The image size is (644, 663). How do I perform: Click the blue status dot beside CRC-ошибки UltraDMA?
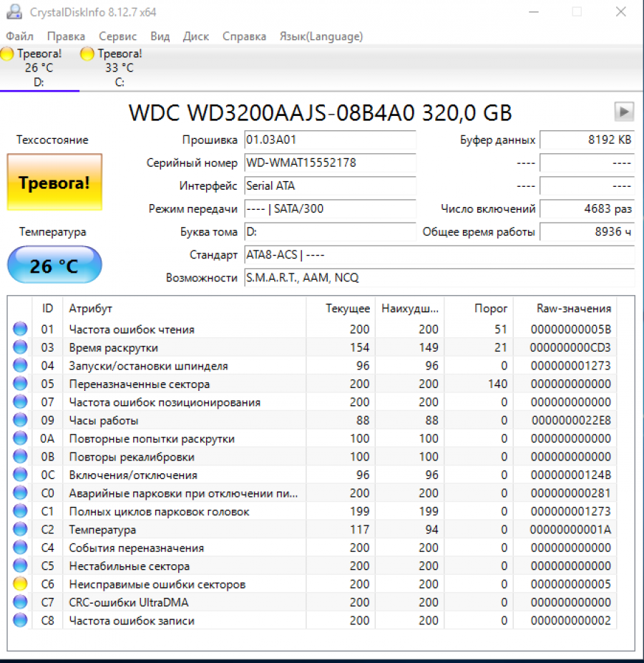pyautogui.click(x=21, y=602)
